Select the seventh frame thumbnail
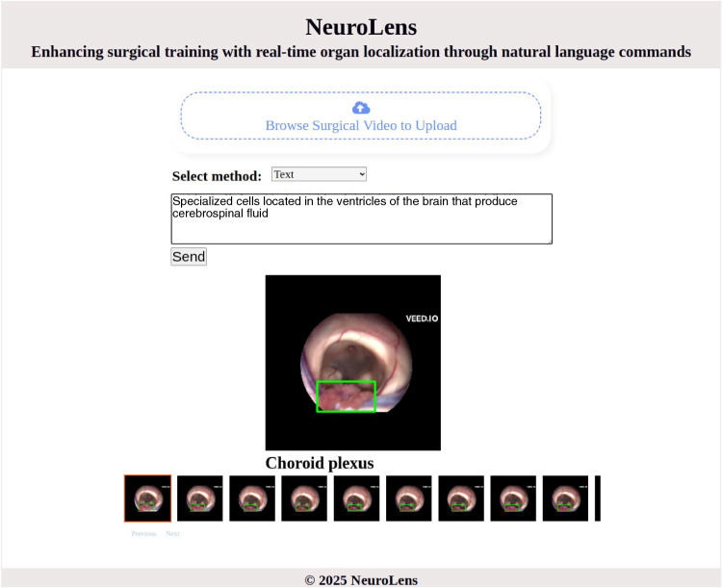 tap(461, 499)
